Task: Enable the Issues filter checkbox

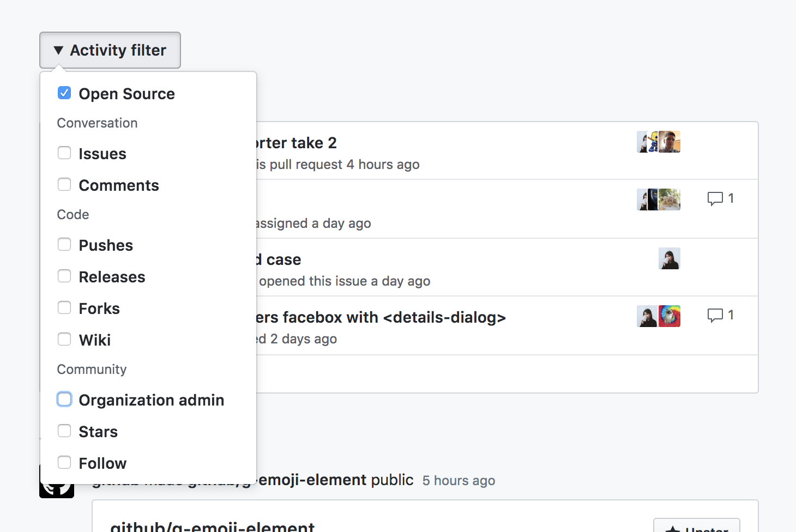Action: (x=64, y=153)
